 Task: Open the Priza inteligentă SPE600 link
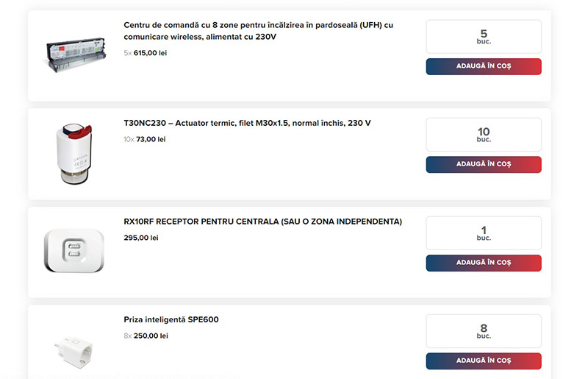[171, 319]
